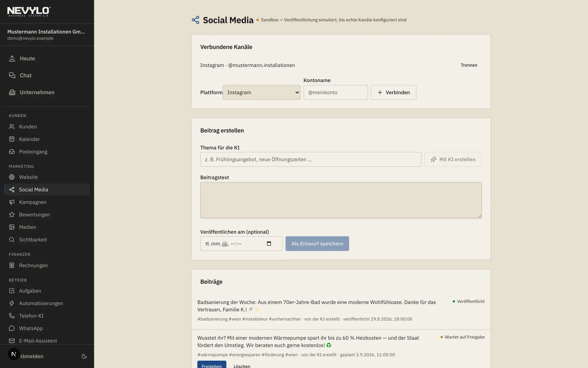
Task: Click the Sandbox notice text in header
Action: (334, 20)
